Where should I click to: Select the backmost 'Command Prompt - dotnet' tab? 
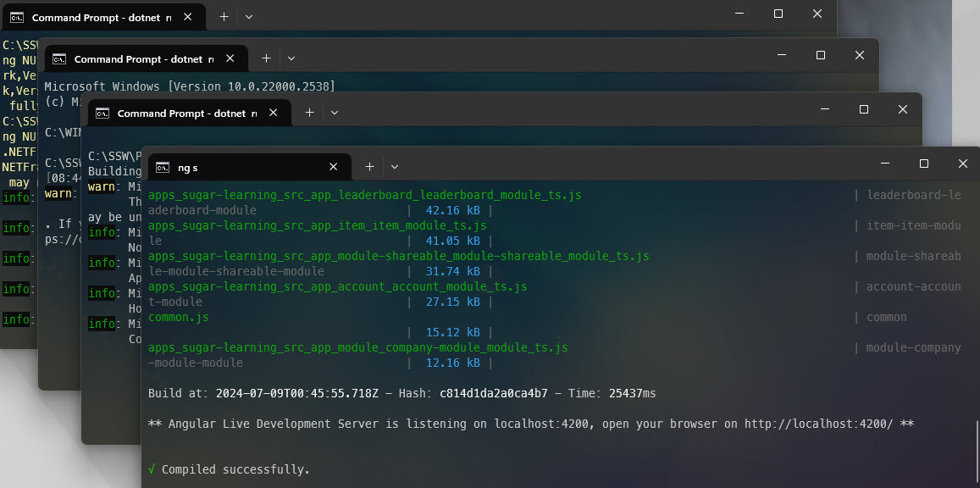pos(93,17)
